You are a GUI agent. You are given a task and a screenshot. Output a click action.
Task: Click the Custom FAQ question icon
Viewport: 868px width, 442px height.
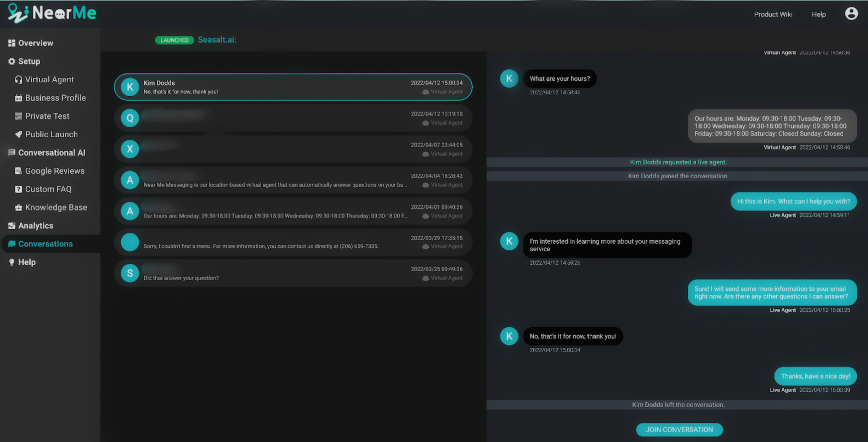pos(18,189)
